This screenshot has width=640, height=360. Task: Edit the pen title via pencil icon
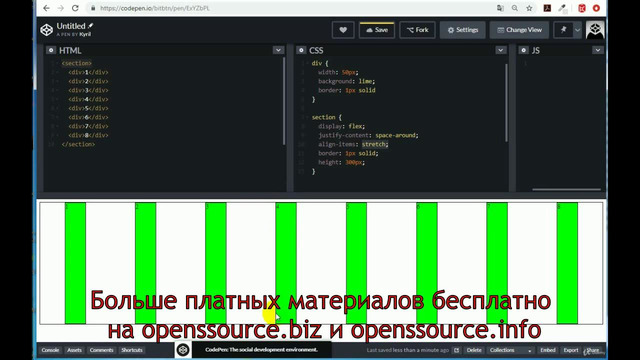point(91,26)
